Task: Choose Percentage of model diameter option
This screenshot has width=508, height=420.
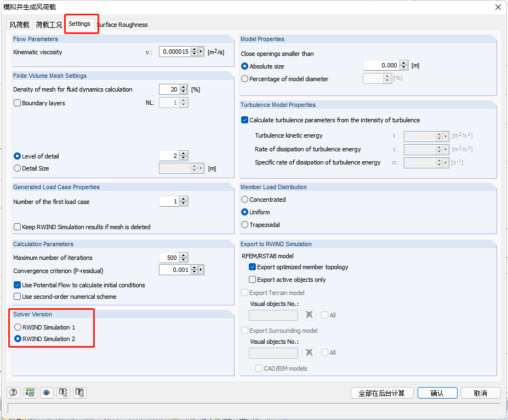Action: point(244,79)
